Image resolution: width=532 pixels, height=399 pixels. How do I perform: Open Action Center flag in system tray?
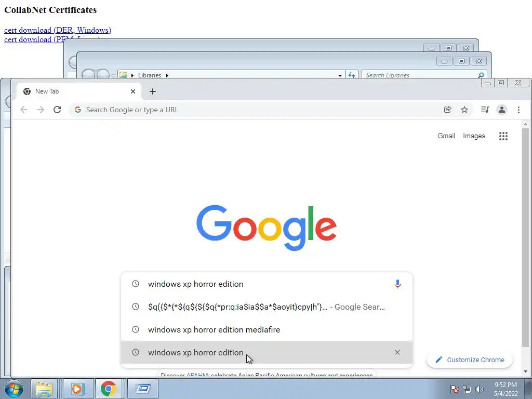pos(455,389)
